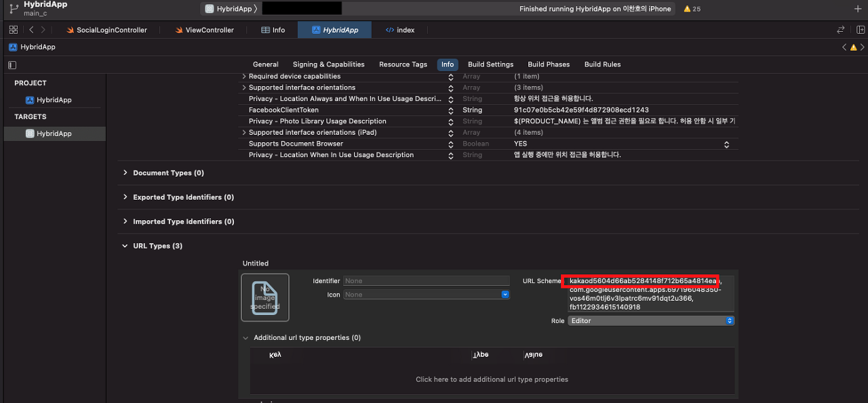
Task: Open the SocialLoginController editor tab
Action: [x=106, y=30]
